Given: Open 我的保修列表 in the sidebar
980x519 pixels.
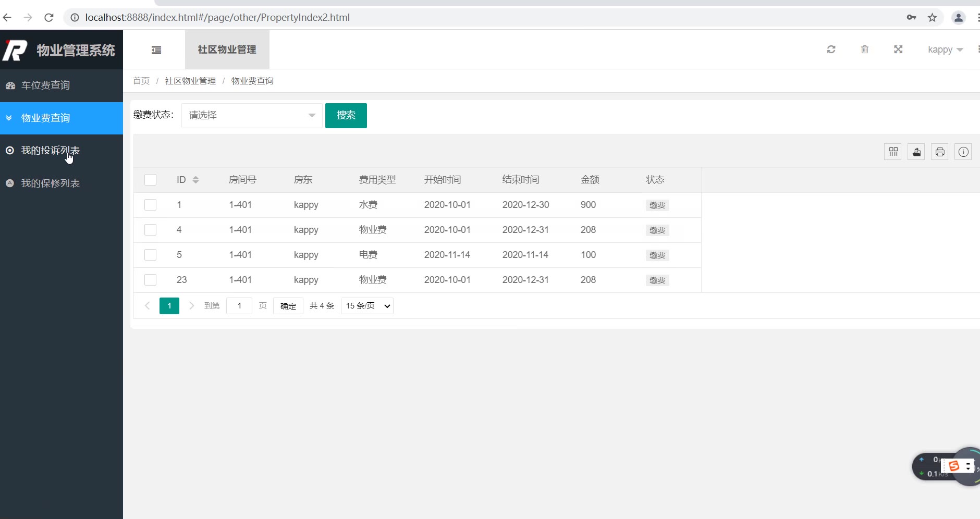Looking at the screenshot, I should (62, 183).
